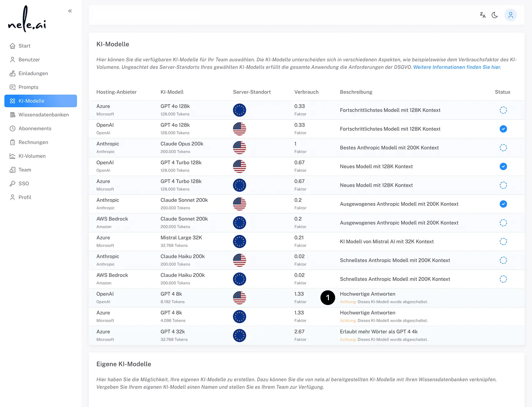Open Benutzer menu item

click(x=41, y=60)
